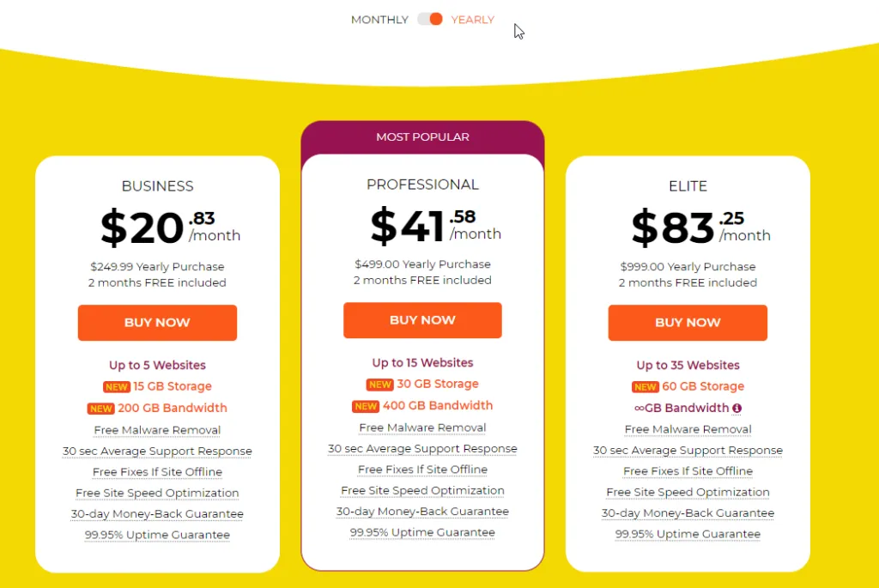The height and width of the screenshot is (588, 879).
Task: Click Up to 35 Websites text
Action: tap(688, 366)
